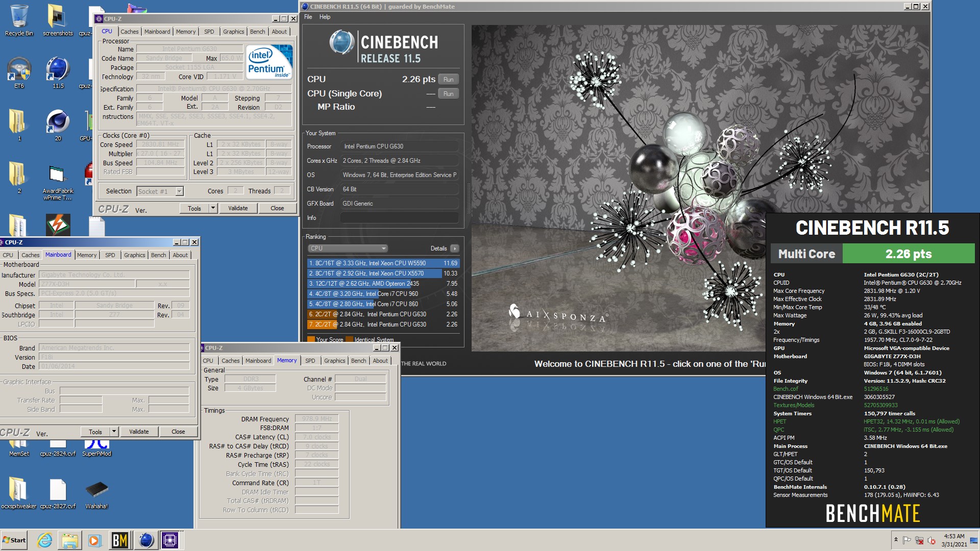This screenshot has width=980, height=551.
Task: Click the Details arrow button in Ranking
Action: (454, 248)
